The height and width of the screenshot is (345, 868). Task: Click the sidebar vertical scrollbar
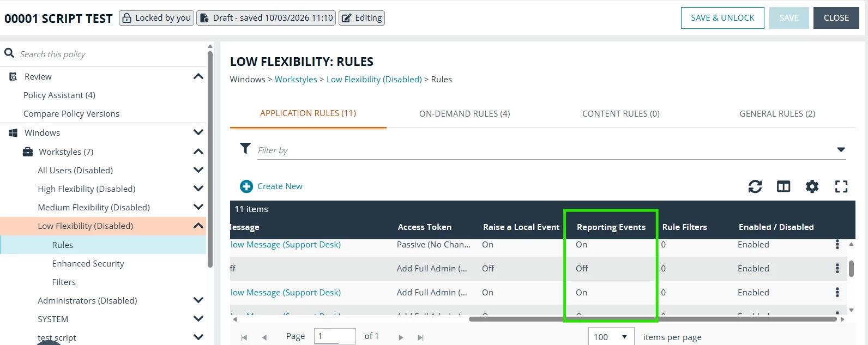pyautogui.click(x=210, y=159)
